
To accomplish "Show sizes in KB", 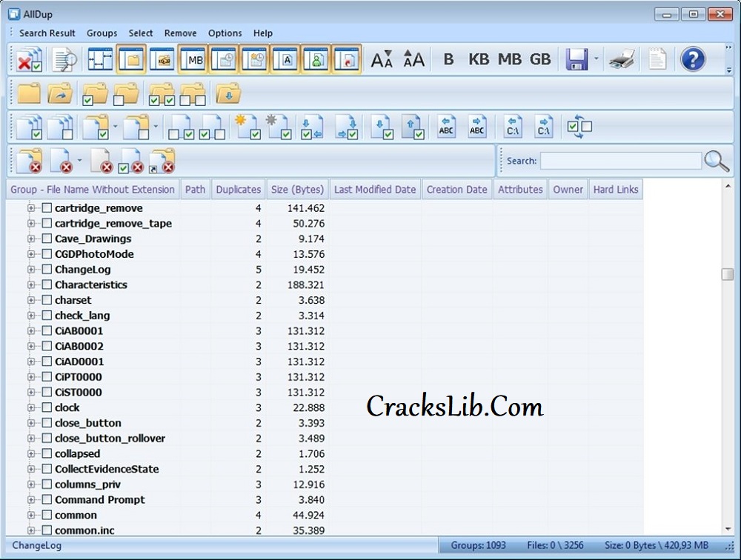I will [x=478, y=59].
